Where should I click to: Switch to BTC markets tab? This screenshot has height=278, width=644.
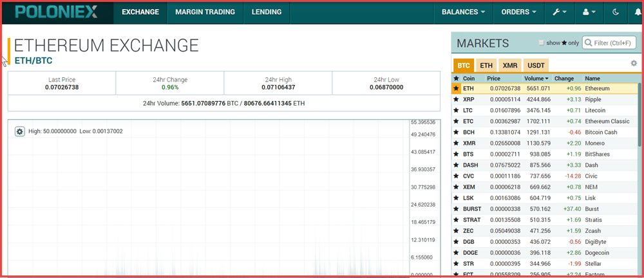pos(464,65)
